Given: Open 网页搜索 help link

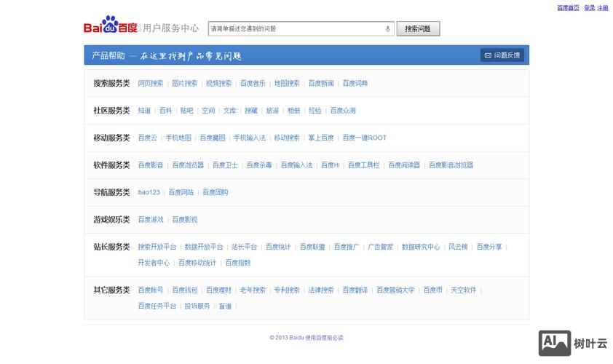Looking at the screenshot, I should click(151, 83).
